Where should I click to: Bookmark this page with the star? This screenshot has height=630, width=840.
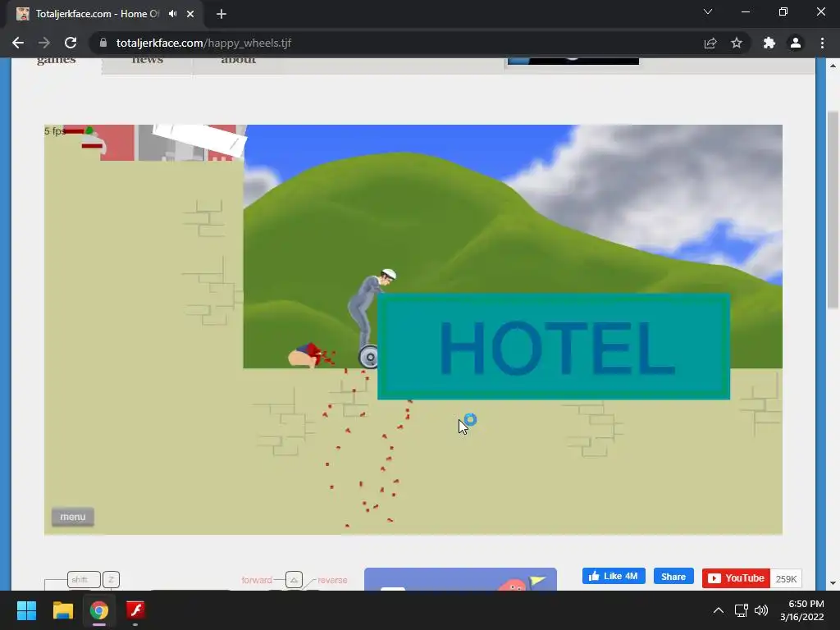click(737, 43)
